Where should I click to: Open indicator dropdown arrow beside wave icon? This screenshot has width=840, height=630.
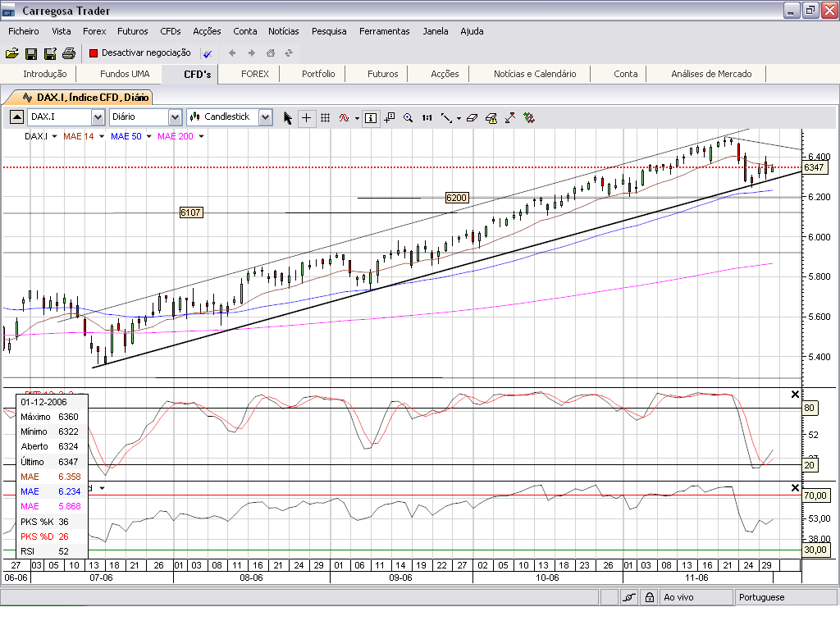tap(358, 118)
